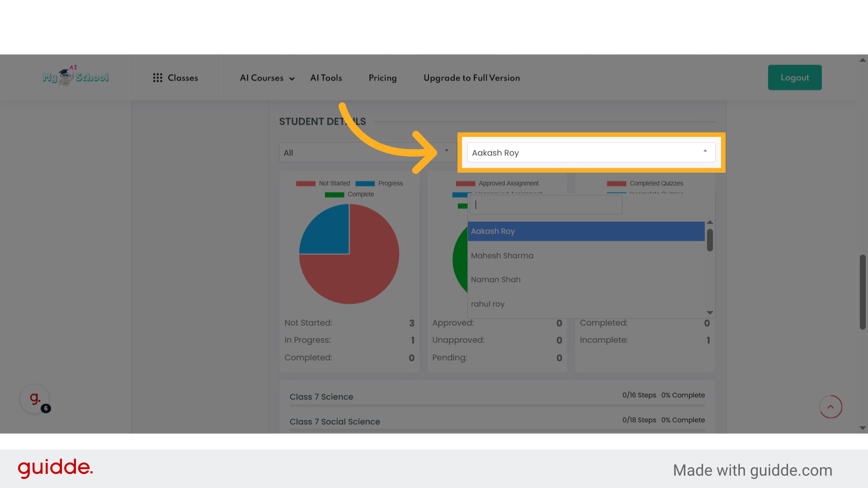868x488 pixels.
Task: Click the scroll-to-top arrow button
Action: point(830,407)
